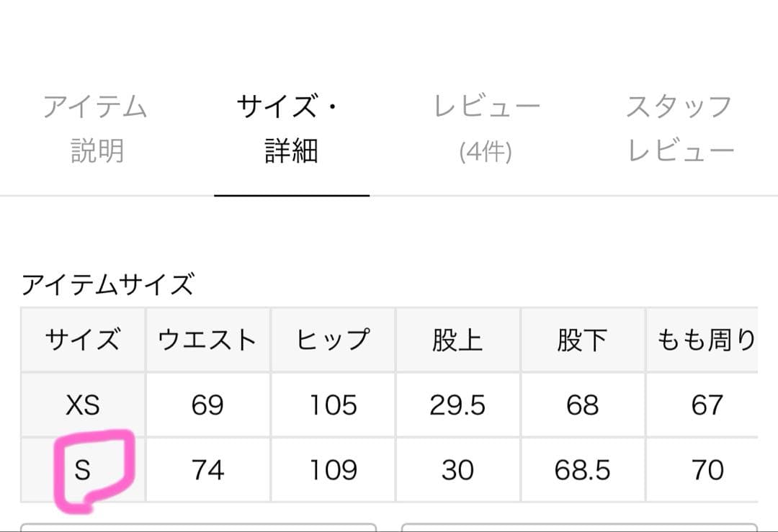The height and width of the screenshot is (532, 778).
Task: Open the アイテム説明 tab
Action: (95, 129)
